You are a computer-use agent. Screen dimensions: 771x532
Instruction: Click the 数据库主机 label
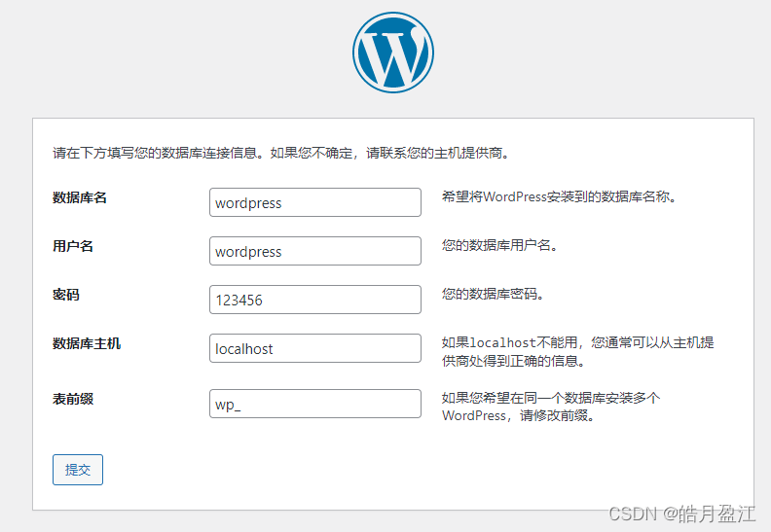(x=87, y=343)
